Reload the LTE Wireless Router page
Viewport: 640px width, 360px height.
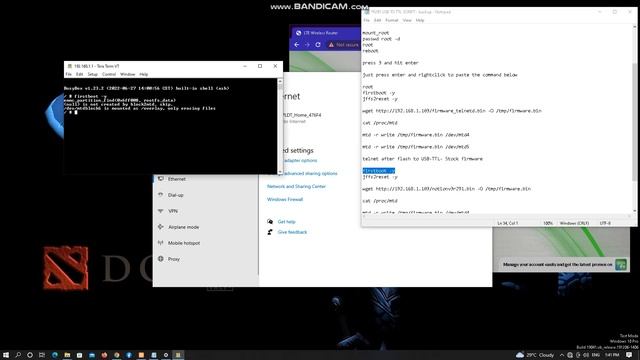point(318,44)
